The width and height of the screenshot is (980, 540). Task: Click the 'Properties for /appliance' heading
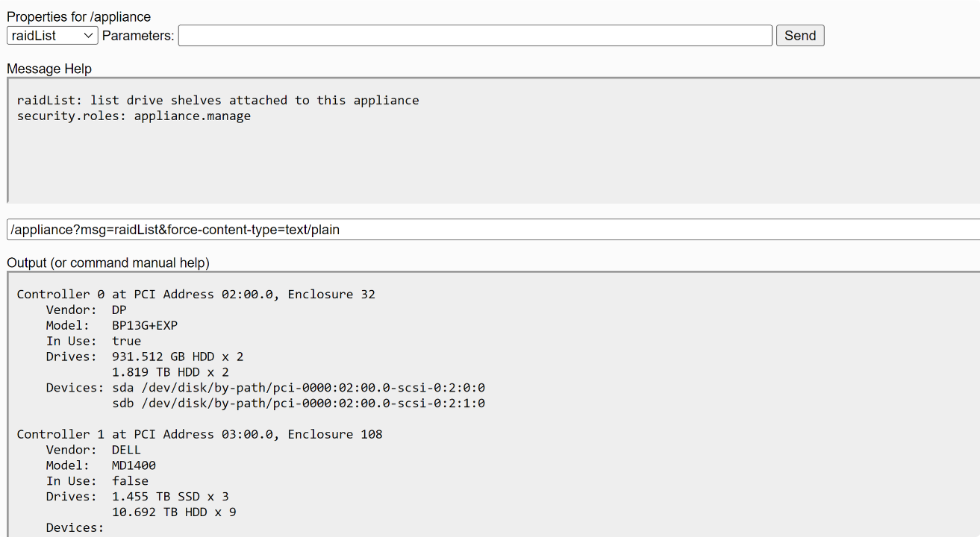click(78, 16)
